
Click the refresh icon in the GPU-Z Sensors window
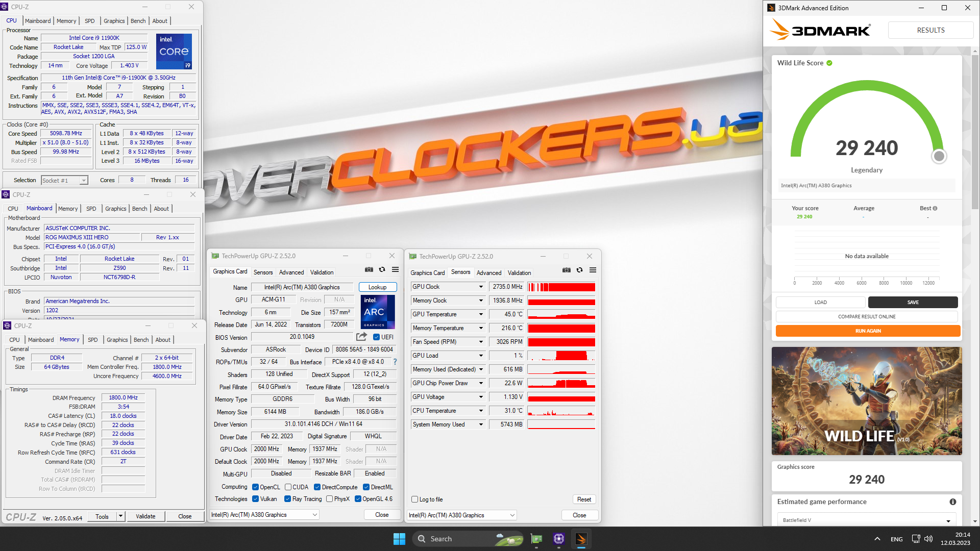click(579, 270)
